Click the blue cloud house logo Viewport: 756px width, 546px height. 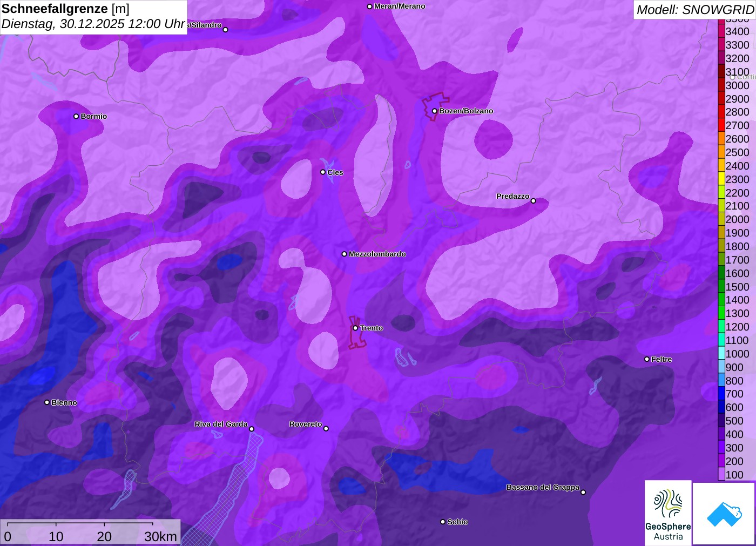tap(724, 514)
